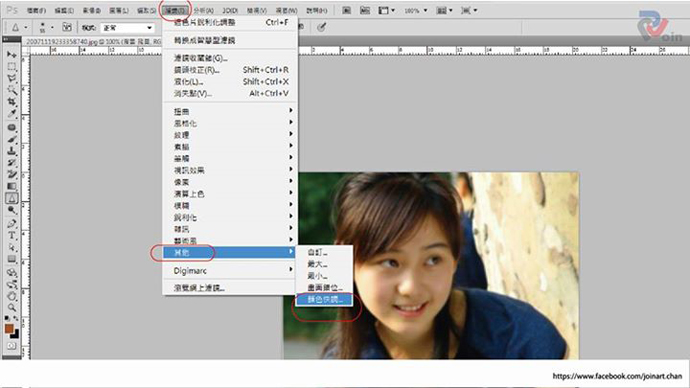Open the 100% zoom level dropdown

tap(416, 10)
